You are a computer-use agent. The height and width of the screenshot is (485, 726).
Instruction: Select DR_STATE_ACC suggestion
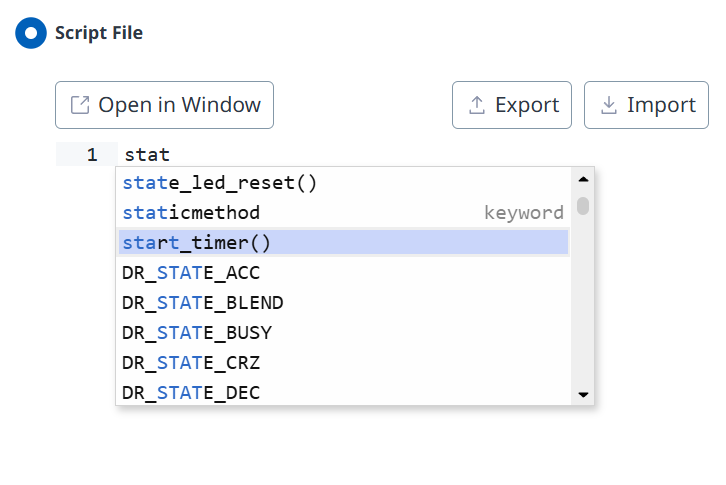[x=192, y=273]
